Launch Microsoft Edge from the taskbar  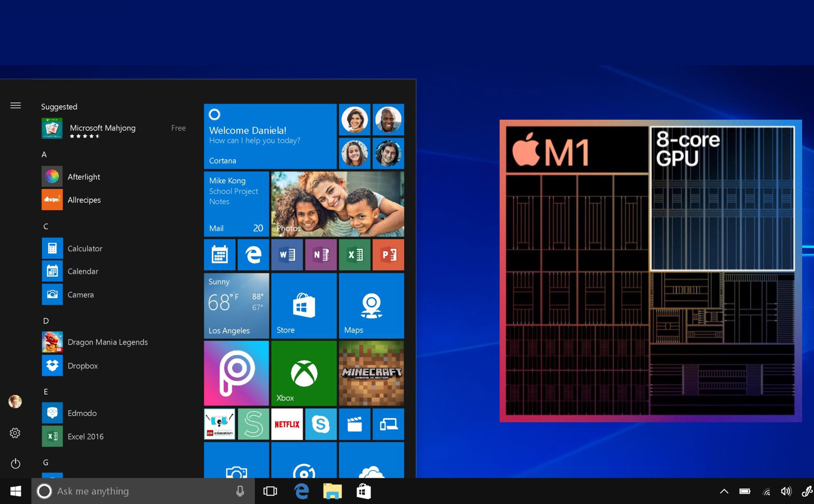(x=302, y=491)
